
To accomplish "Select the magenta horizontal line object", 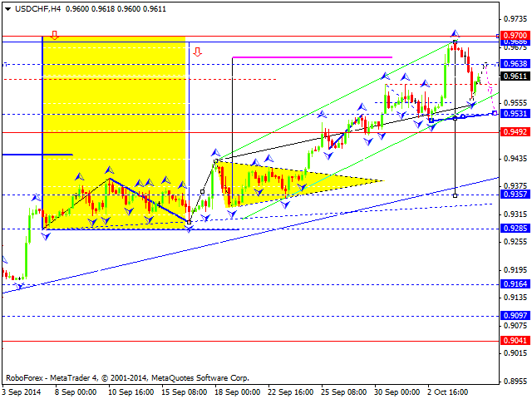I will [313, 57].
